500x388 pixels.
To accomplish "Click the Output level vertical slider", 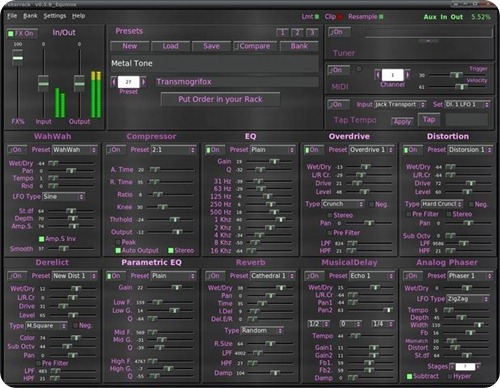I will point(79,82).
